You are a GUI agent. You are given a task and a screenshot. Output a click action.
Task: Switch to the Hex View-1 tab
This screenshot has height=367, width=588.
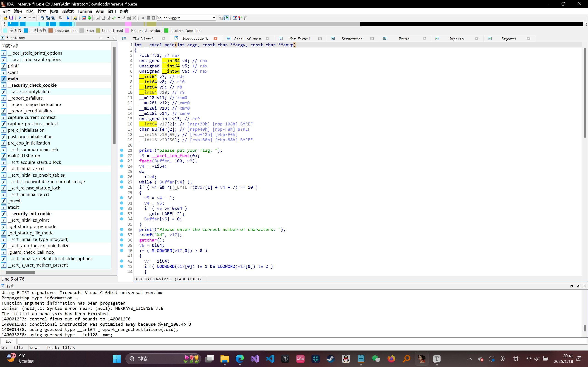coord(299,39)
